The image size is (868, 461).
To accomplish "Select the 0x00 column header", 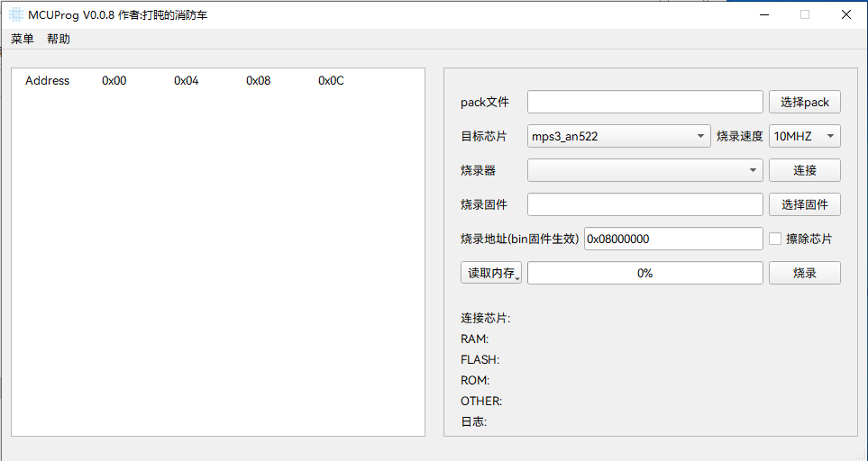I will coord(114,81).
